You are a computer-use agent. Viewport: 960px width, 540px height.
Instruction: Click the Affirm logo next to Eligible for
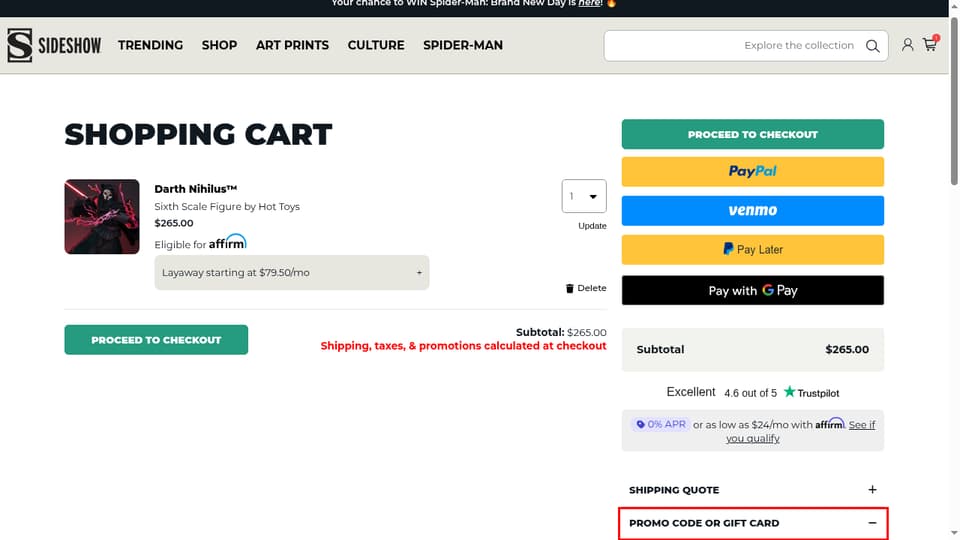[x=227, y=242]
